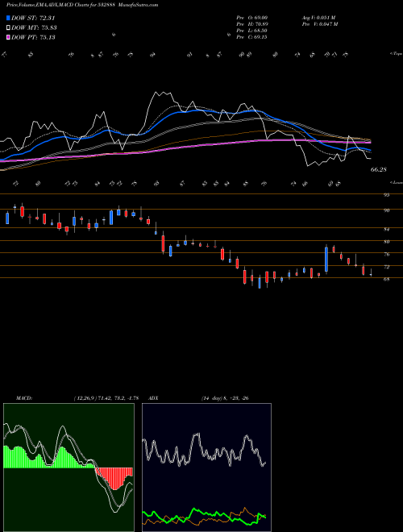403x532 pixels.
Task: Click the 66.28 price label
Action: pos(378,169)
